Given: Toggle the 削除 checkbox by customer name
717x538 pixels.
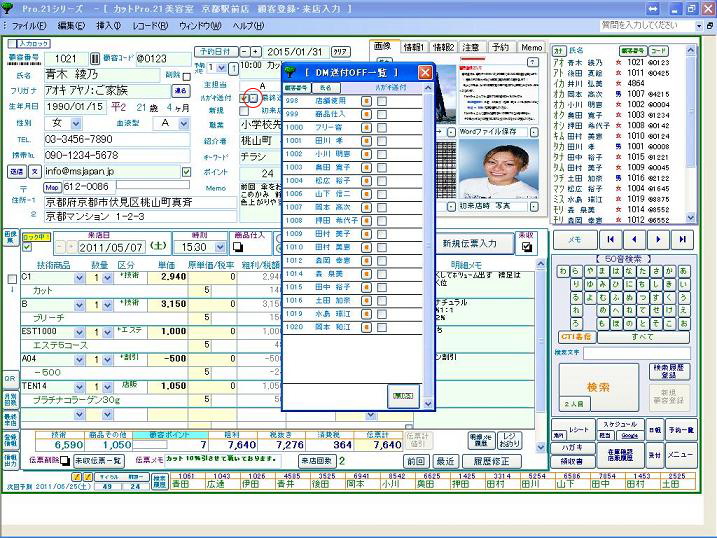Looking at the screenshot, I should (x=187, y=76).
